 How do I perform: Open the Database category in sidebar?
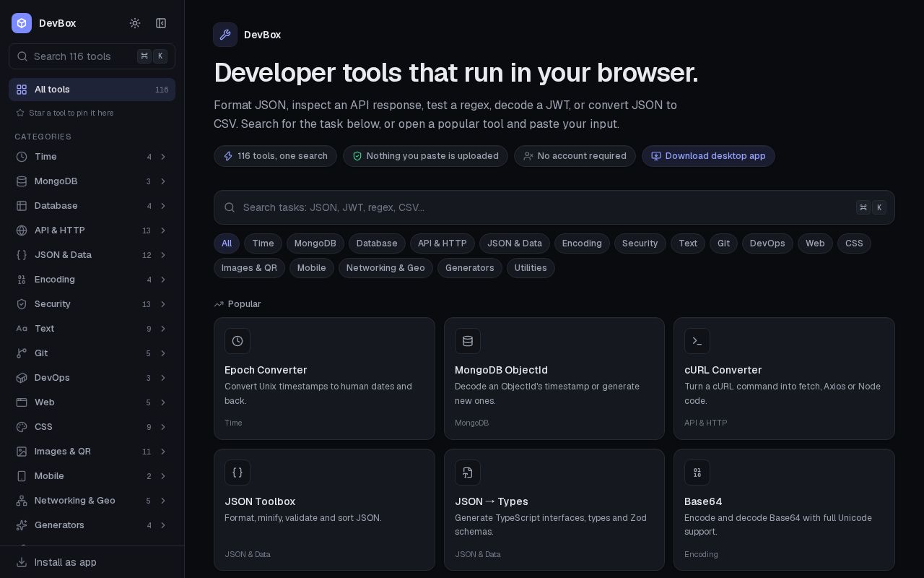pos(92,206)
